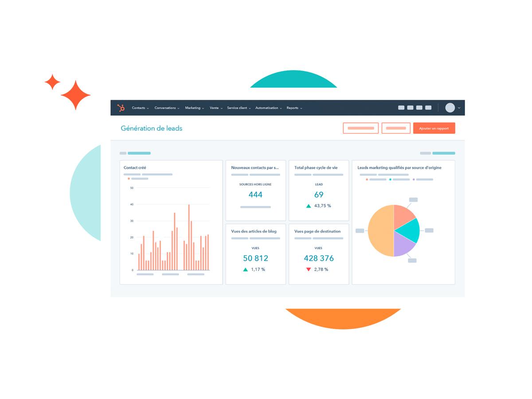This screenshot has height=399, width=532.
Task: Click the orange legend dot in pie report
Action: pos(367,179)
